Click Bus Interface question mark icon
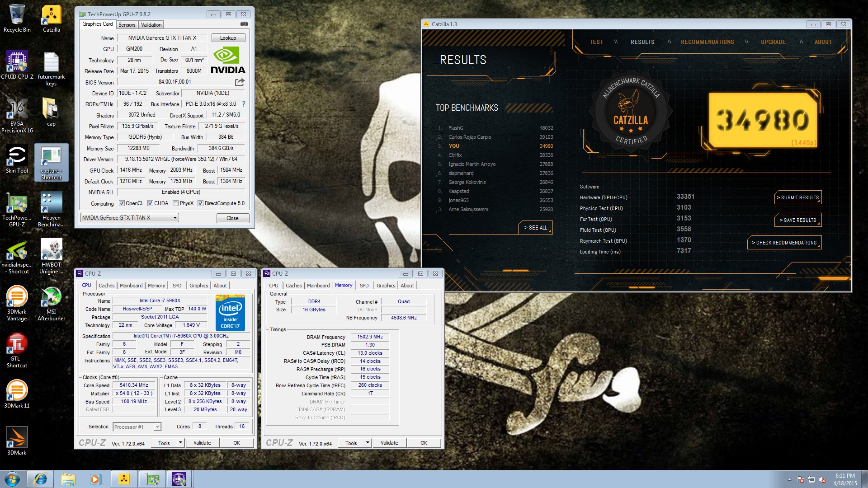868x488 pixels. (x=243, y=104)
